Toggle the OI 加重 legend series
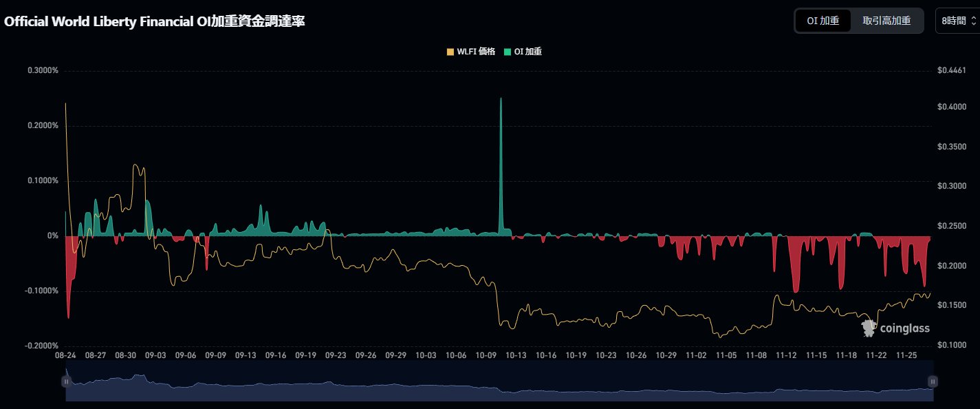The image size is (980, 409). point(523,52)
